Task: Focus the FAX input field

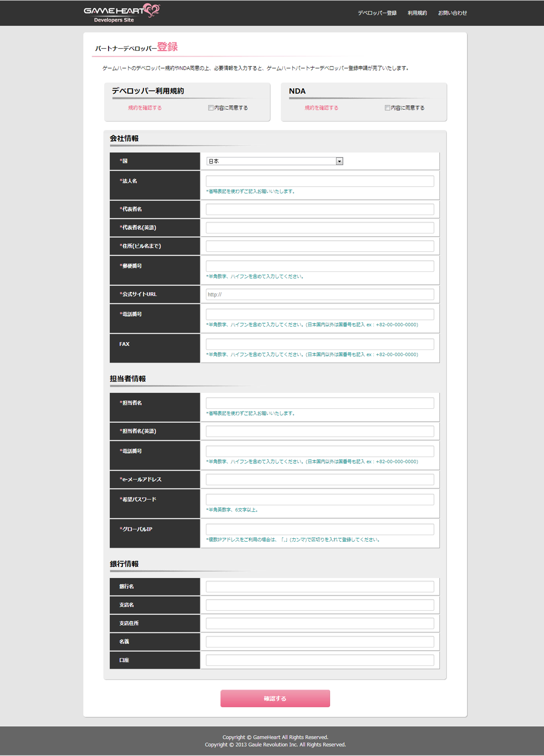Action: coord(320,344)
